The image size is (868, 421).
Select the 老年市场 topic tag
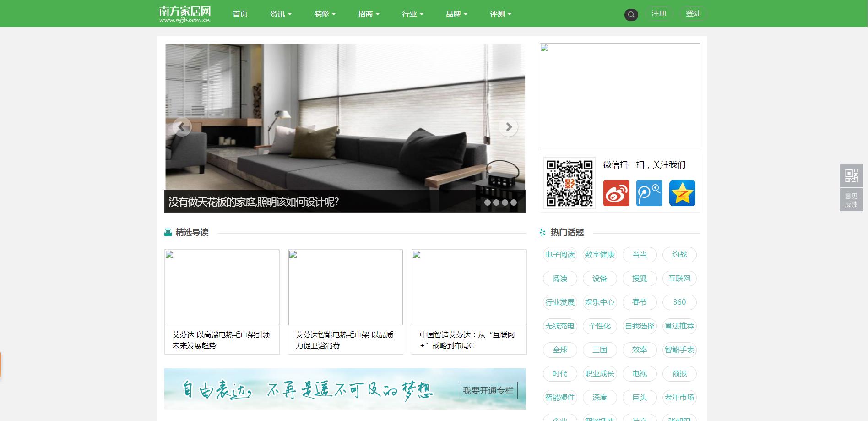pos(679,398)
